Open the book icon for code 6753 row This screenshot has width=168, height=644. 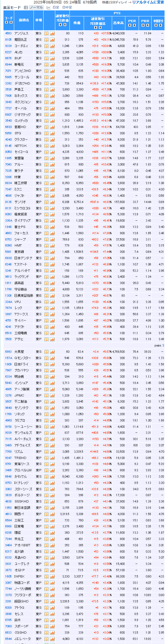(46, 240)
